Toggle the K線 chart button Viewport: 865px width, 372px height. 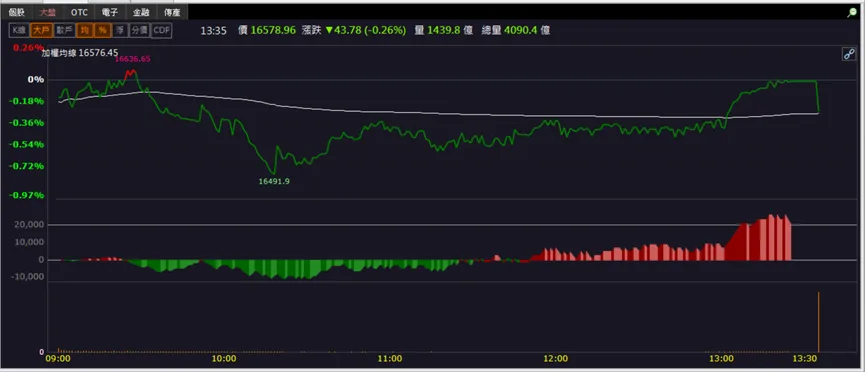(19, 30)
